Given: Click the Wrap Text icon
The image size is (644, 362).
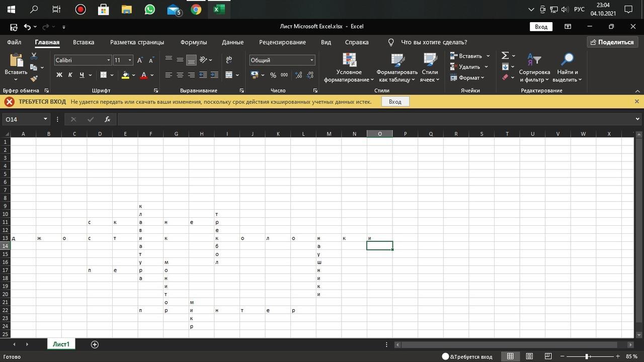Looking at the screenshot, I should [229, 60].
